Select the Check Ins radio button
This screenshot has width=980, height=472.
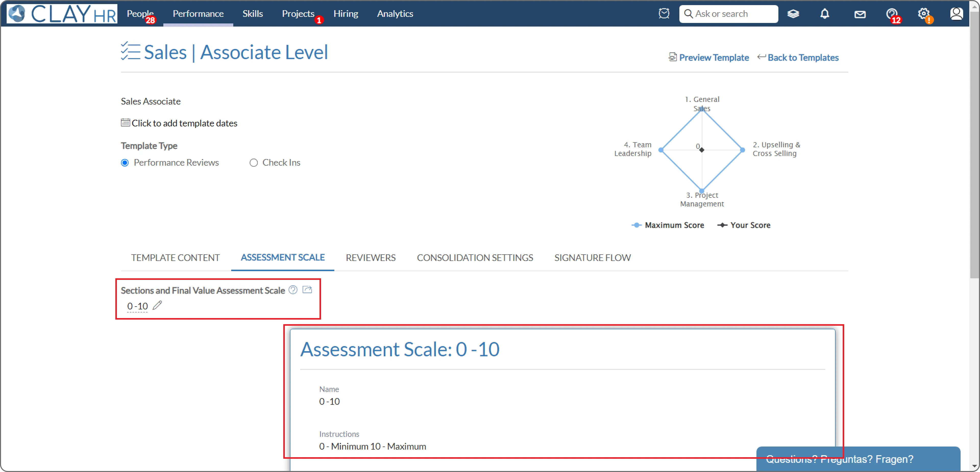(x=254, y=163)
